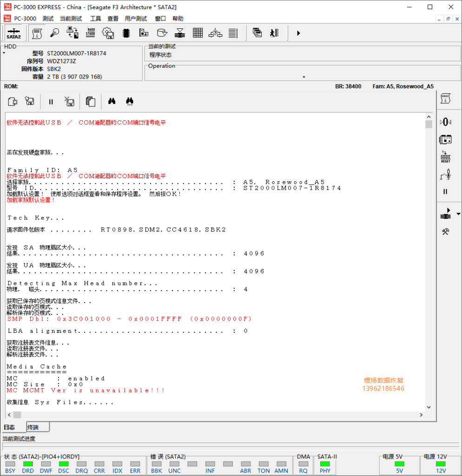Image resolution: width=462 pixels, height=476 pixels.
Task: Click the SATA2 port selector icon
Action: coord(13,33)
